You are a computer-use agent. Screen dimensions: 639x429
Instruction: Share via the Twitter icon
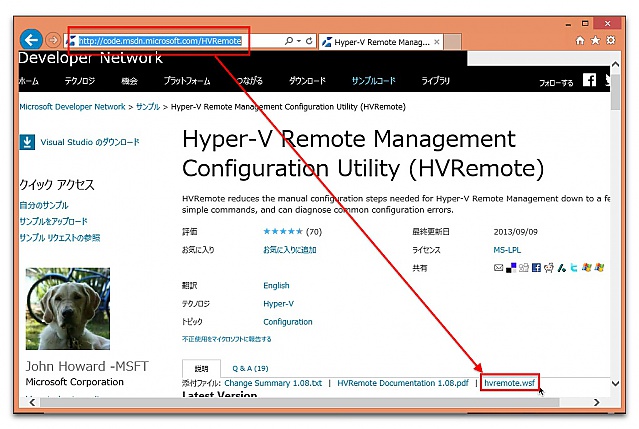point(574,268)
